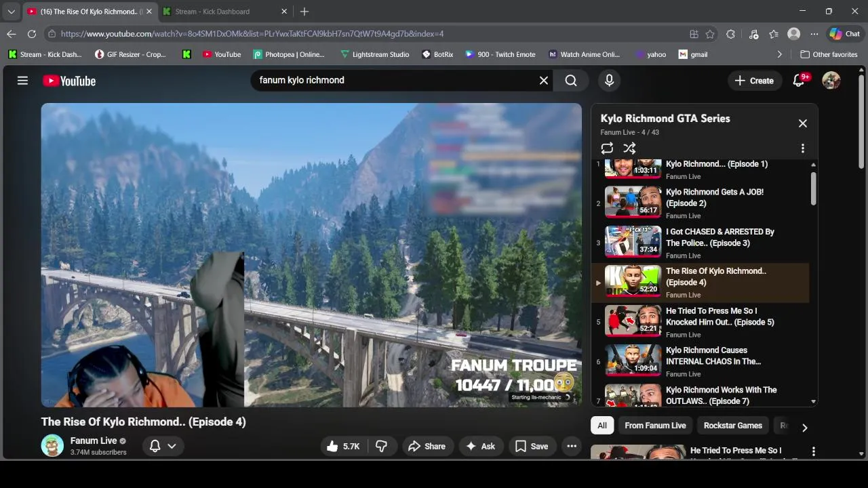Expand the subscription notification dropdown arrow

click(172, 446)
